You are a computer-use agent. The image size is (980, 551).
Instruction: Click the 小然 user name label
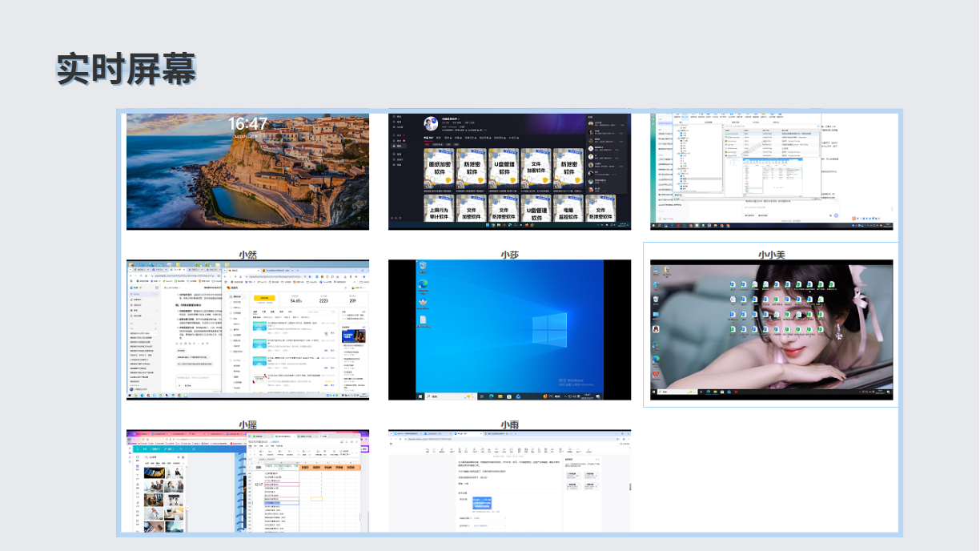(x=248, y=255)
